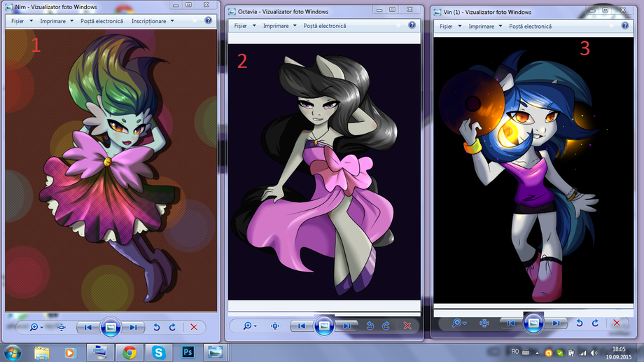The width and height of the screenshot is (644, 362).
Task: Click the slideshow button in Nim window
Action: 111,327
